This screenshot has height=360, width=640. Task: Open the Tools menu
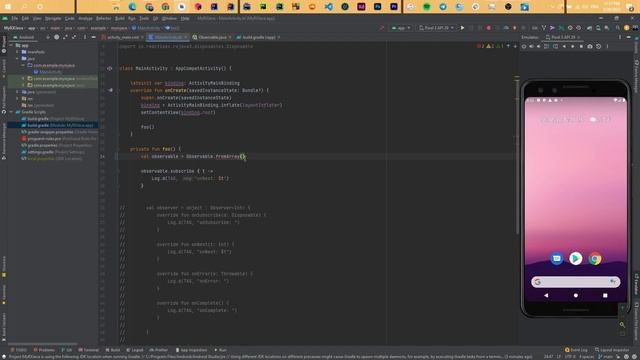(144, 18)
